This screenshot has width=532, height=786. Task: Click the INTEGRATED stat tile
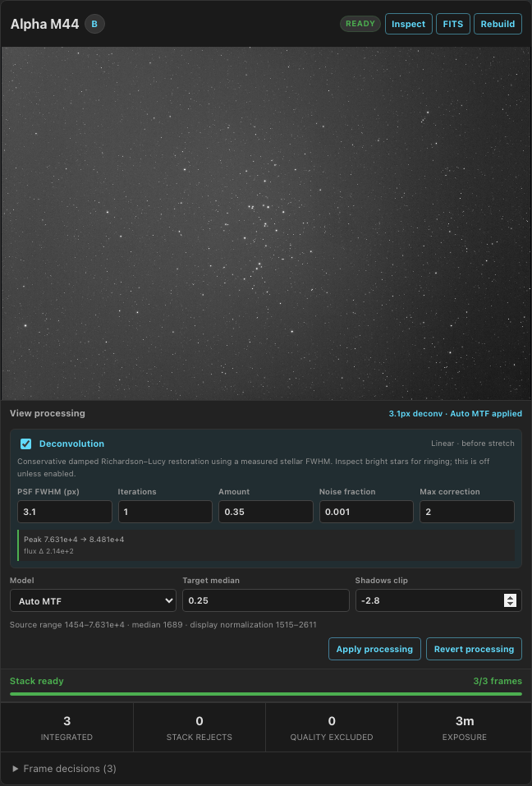click(66, 728)
